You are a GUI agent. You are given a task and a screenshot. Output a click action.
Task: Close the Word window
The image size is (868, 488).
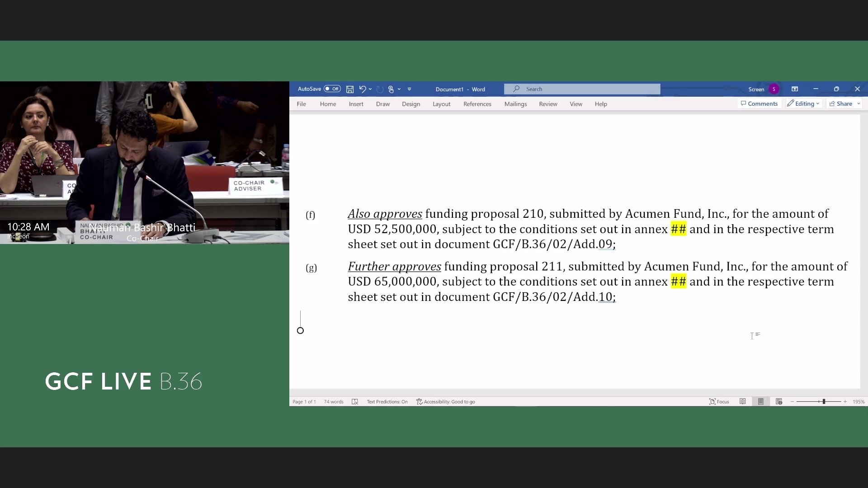857,89
